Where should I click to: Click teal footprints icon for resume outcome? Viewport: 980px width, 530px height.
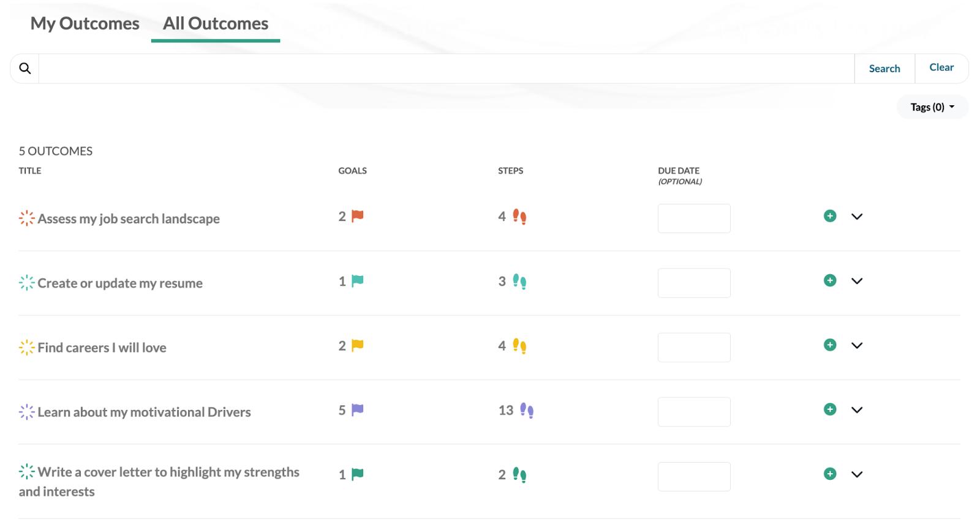coord(519,282)
